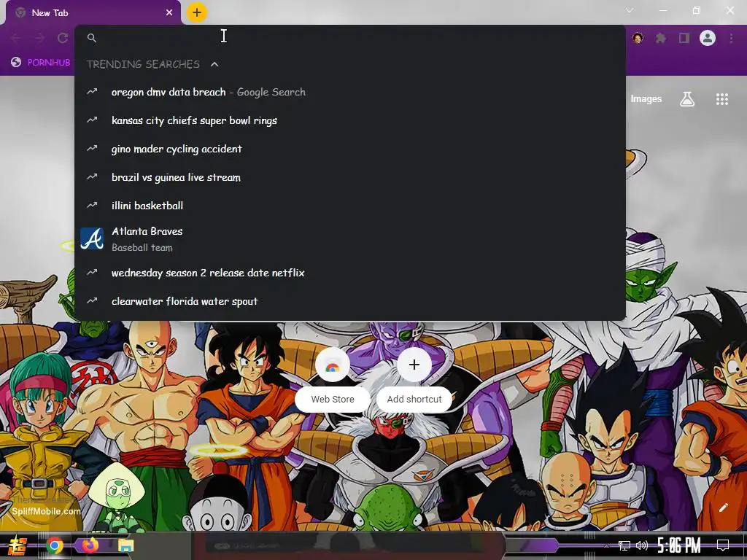Open the Windows Start button
The height and width of the screenshot is (560, 747).
pyautogui.click(x=18, y=545)
